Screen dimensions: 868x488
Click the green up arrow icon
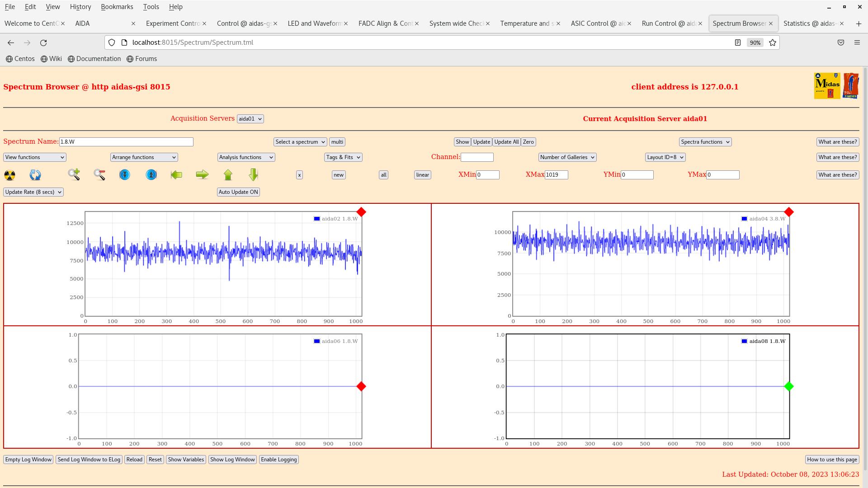point(228,174)
